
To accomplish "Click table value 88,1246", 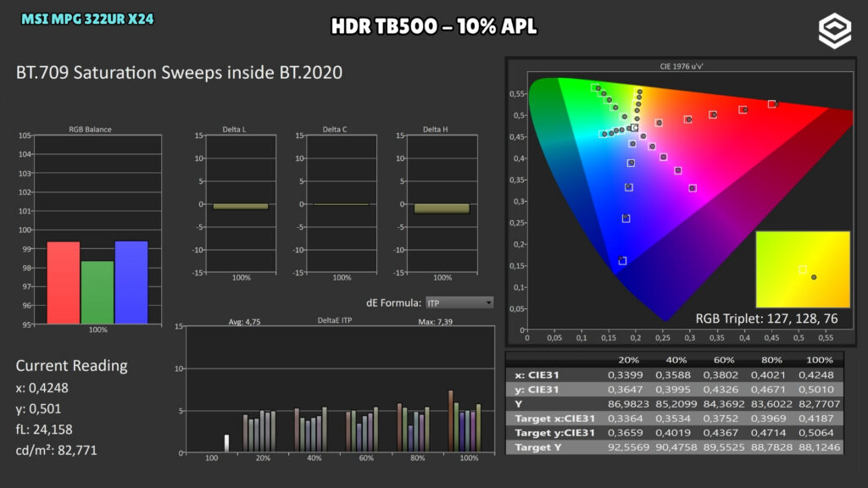I will click(820, 447).
